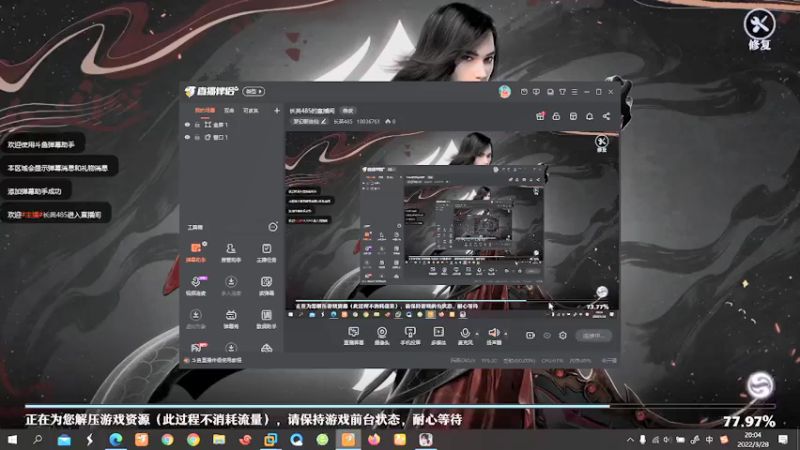Click the floating assistant orb on desktop
This screenshot has width=800, height=450.
click(760, 385)
